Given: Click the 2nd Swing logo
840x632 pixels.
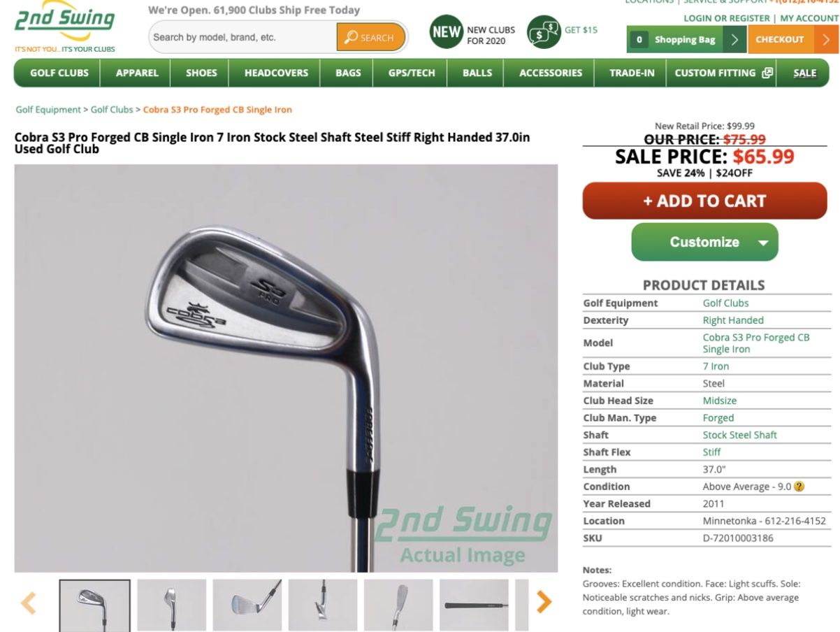Looking at the screenshot, I should [65, 27].
